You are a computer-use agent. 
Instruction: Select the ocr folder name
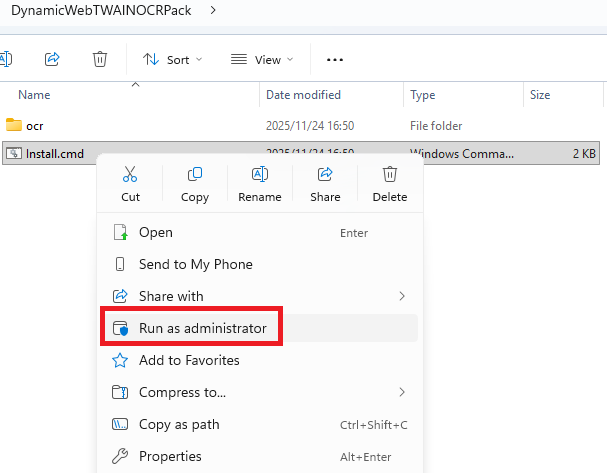click(34, 126)
